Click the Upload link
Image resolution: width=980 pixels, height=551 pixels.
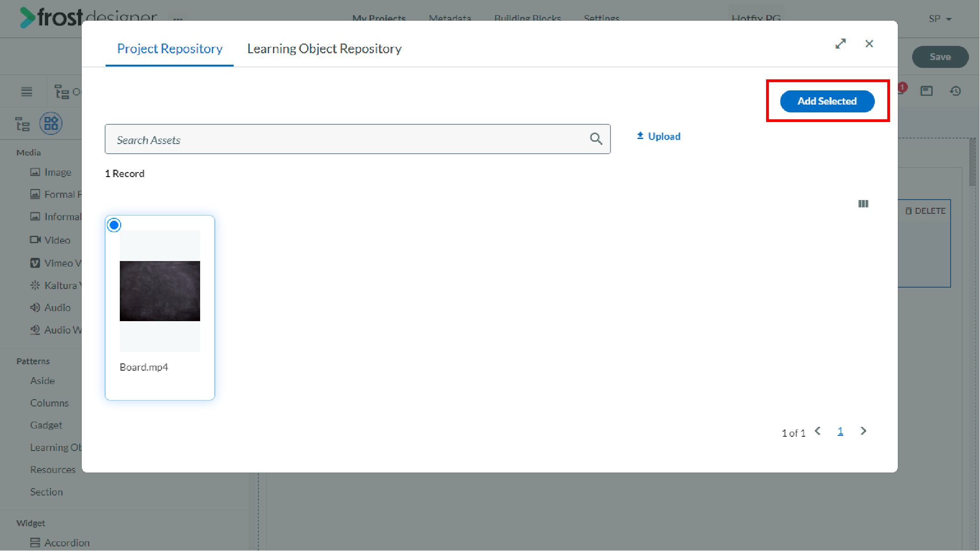click(x=658, y=136)
